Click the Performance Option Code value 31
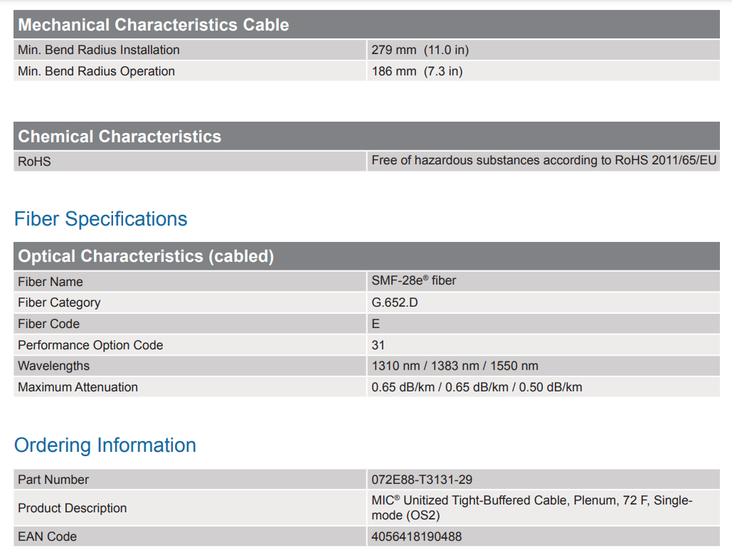 [378, 345]
